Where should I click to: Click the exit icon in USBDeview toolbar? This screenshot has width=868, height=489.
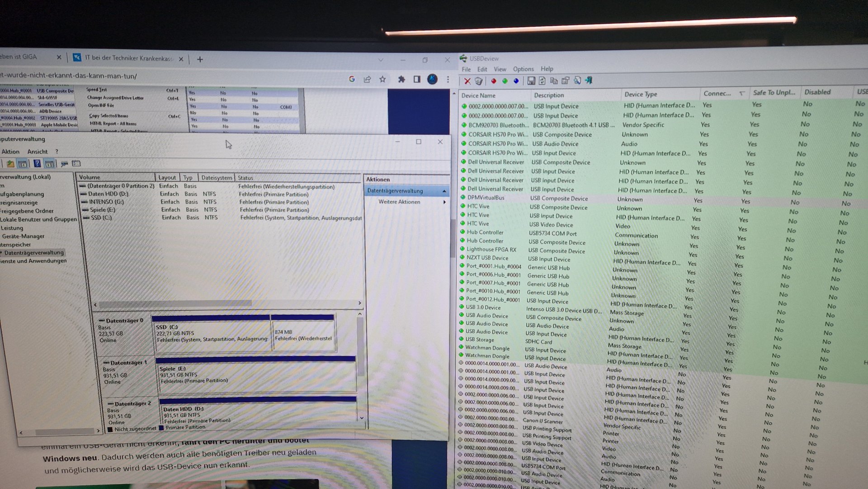coord(589,80)
